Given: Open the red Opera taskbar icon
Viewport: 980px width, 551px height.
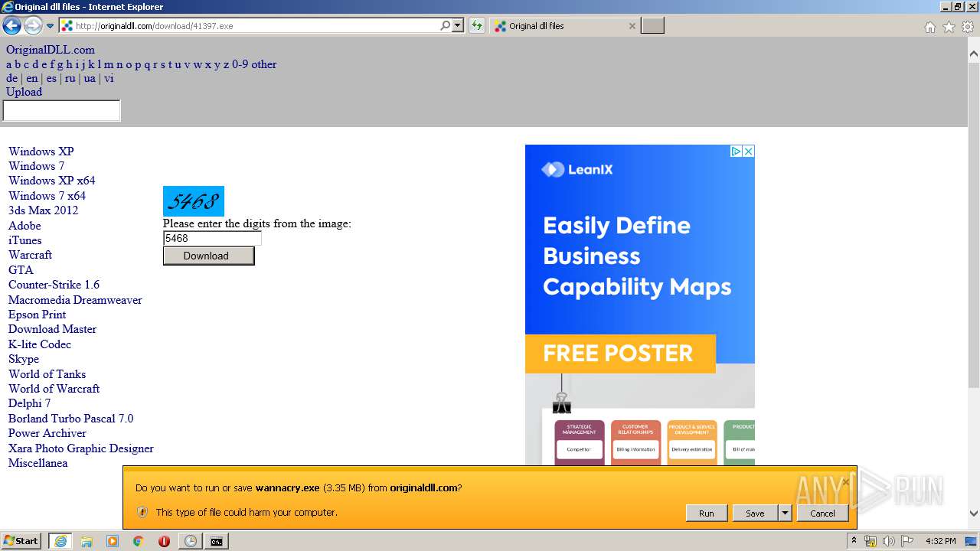Looking at the screenshot, I should coord(164,541).
